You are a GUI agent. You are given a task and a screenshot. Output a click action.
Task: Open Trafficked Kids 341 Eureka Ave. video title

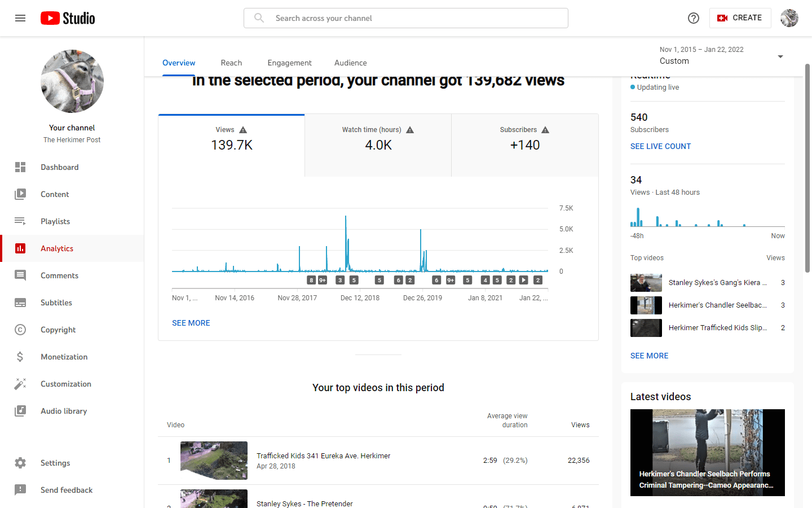click(x=324, y=456)
